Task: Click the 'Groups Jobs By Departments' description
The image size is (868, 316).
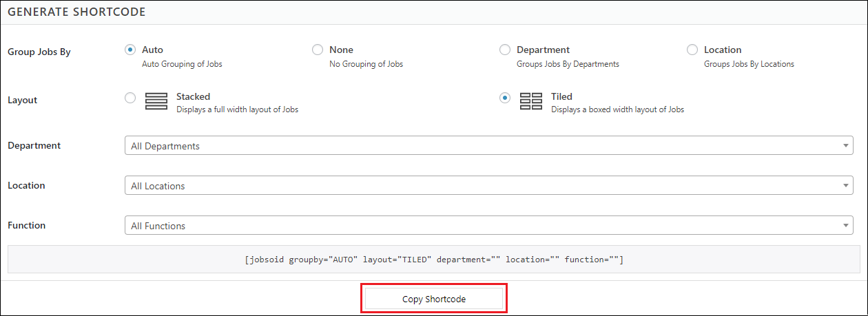Action: click(x=568, y=64)
